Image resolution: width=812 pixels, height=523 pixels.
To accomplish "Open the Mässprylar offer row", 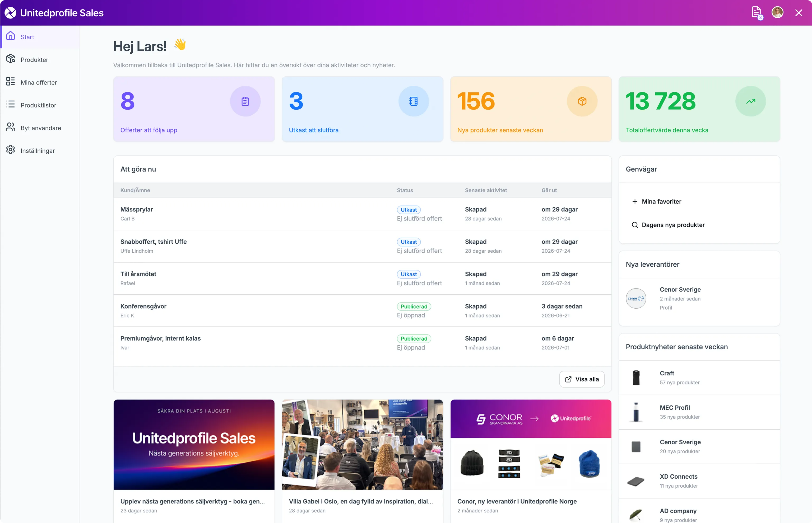I will pos(362,214).
